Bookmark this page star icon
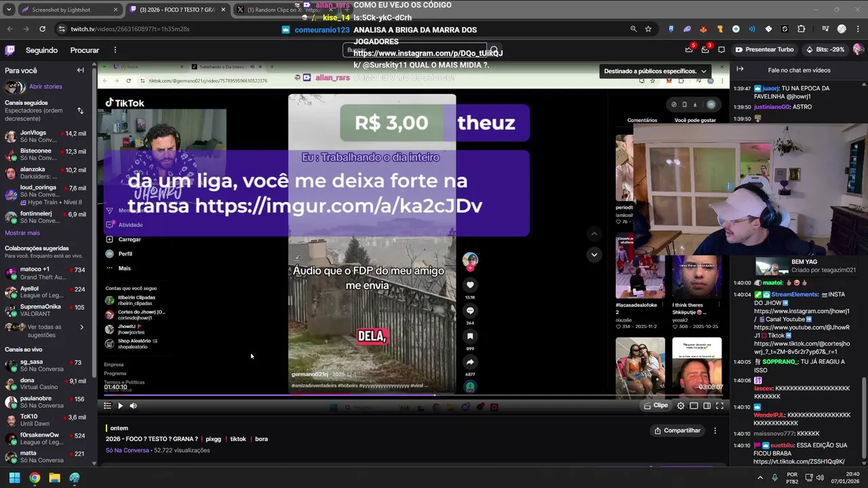Viewport: 868px width, 488px height. pos(648,29)
